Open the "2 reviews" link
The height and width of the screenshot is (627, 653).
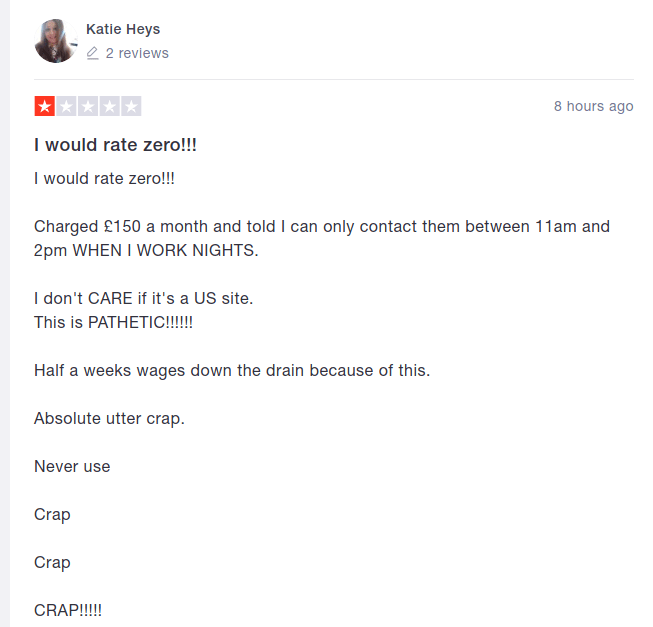pyautogui.click(x=137, y=53)
